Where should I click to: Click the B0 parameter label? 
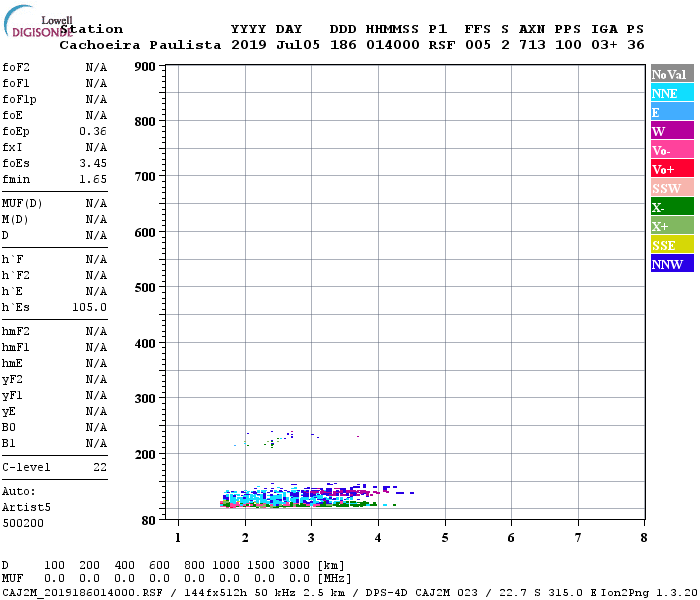(x=9, y=428)
